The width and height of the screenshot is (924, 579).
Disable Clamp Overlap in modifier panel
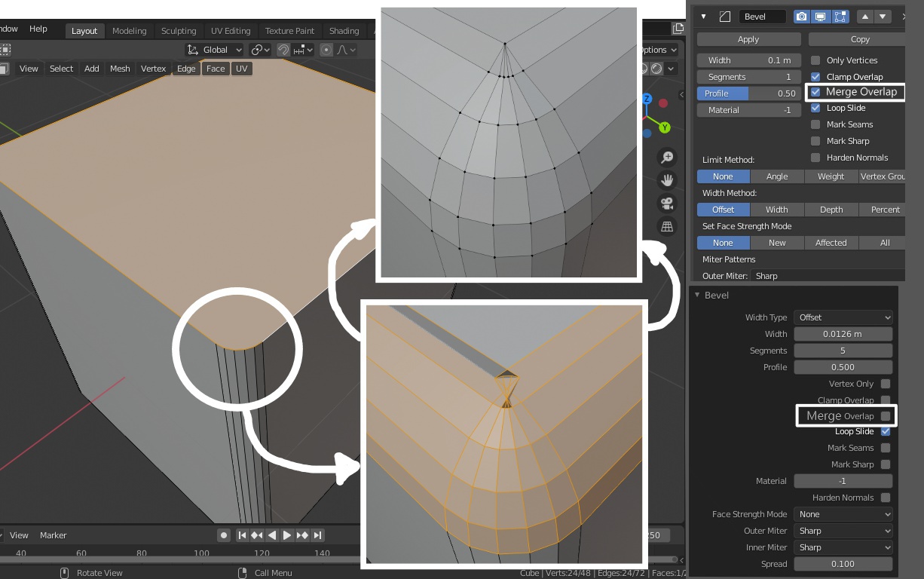(815, 77)
